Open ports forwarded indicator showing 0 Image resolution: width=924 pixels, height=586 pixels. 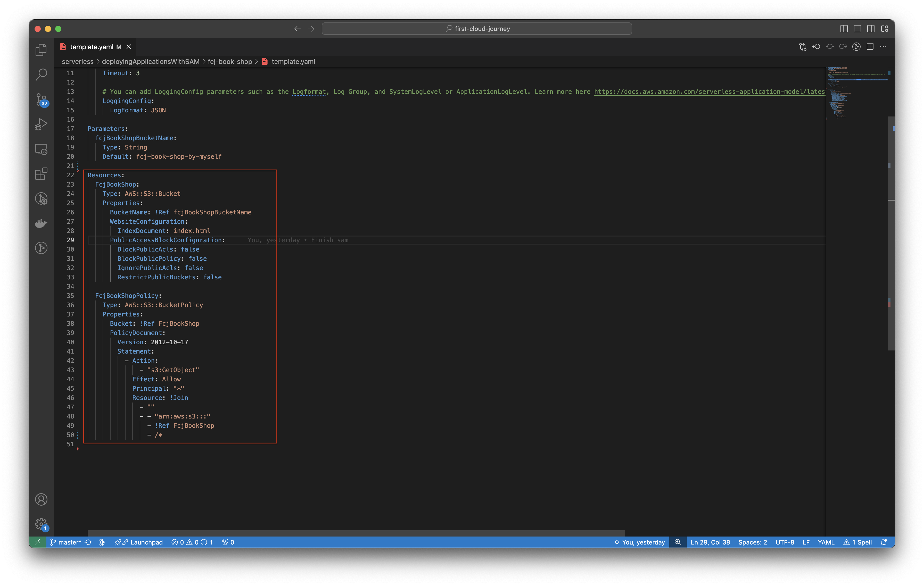(x=228, y=542)
